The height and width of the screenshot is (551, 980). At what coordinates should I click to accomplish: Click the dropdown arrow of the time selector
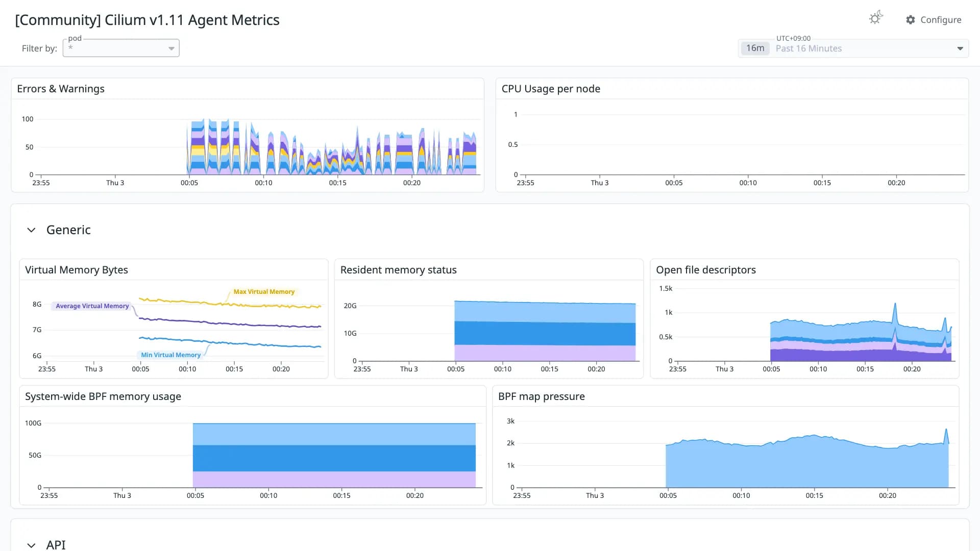960,48
